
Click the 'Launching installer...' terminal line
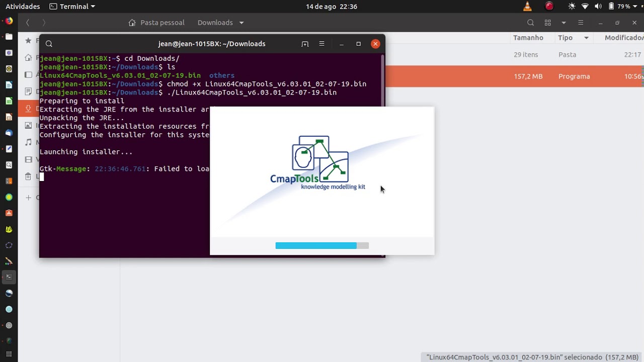(x=86, y=152)
